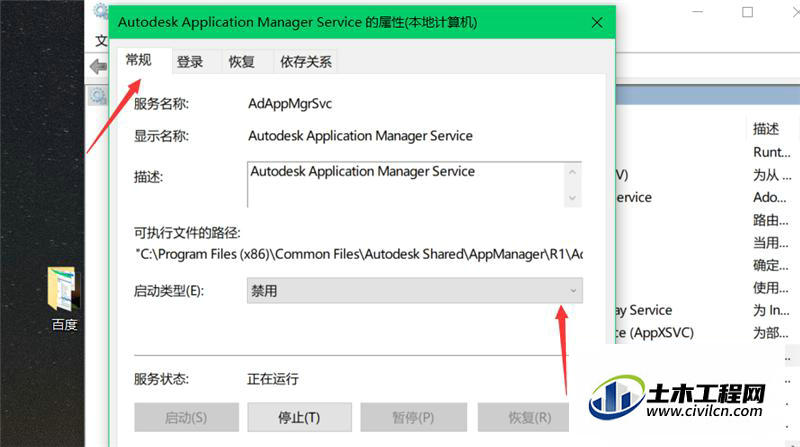Click the '为 In...' description cell
Image resolution: width=800 pixels, height=447 pixels.
771,310
